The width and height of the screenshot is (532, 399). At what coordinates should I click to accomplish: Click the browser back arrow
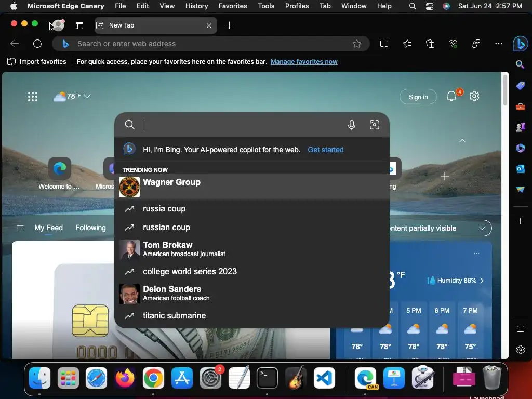(x=15, y=44)
